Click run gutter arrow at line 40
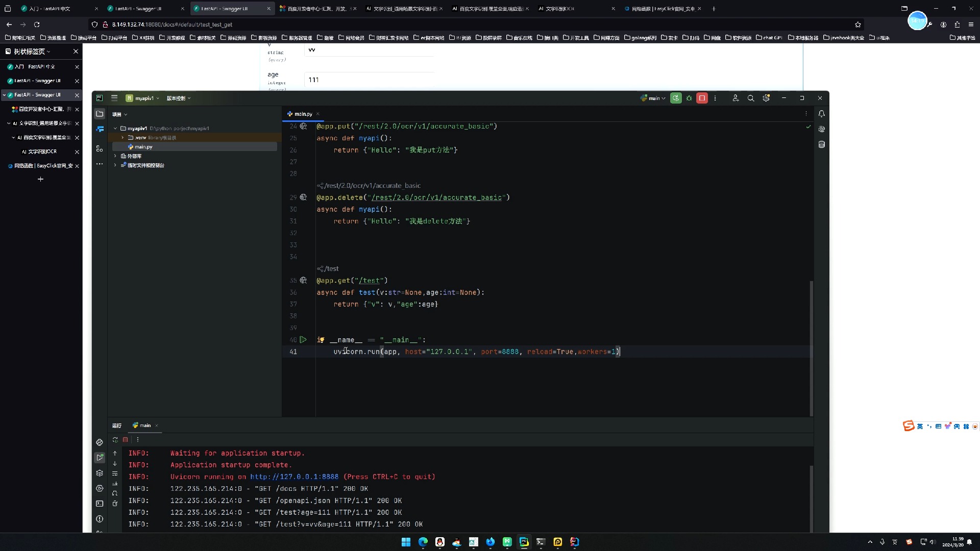The width and height of the screenshot is (980, 551). [x=303, y=339]
